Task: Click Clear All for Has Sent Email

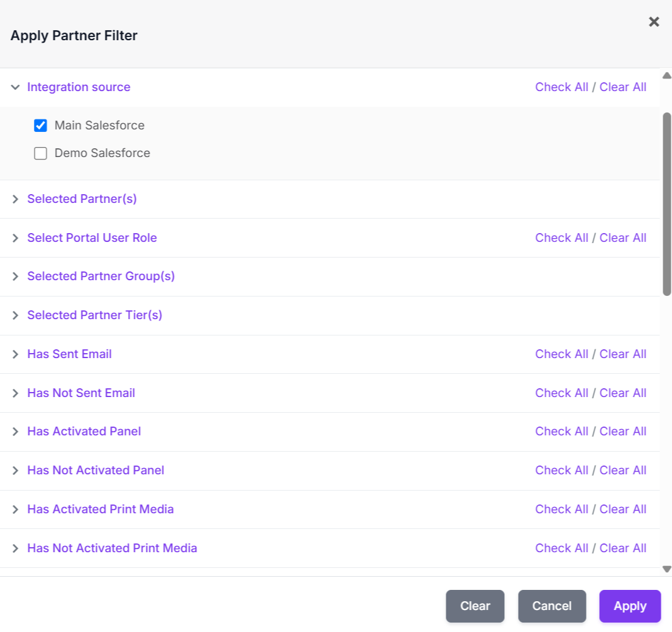Action: point(623,354)
